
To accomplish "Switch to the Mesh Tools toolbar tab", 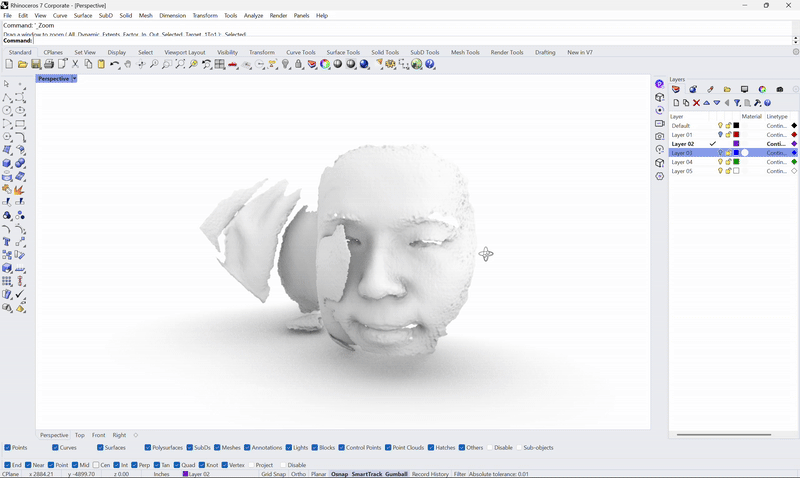I will 465,52.
